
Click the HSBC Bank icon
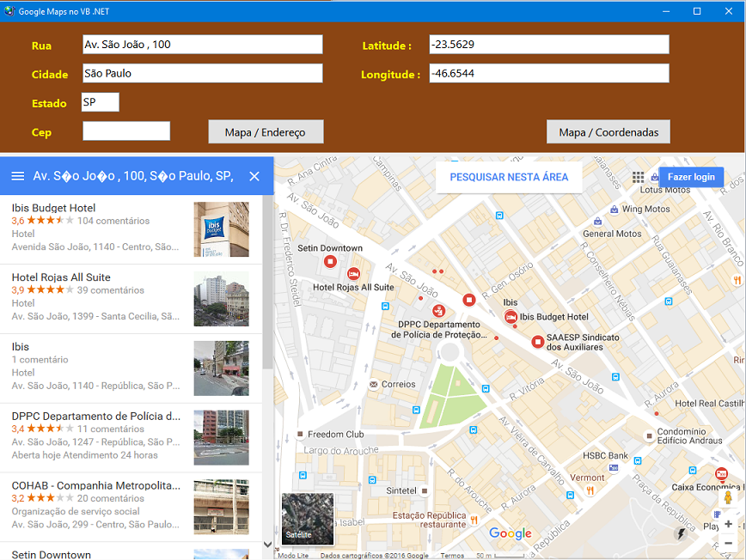[x=614, y=468]
